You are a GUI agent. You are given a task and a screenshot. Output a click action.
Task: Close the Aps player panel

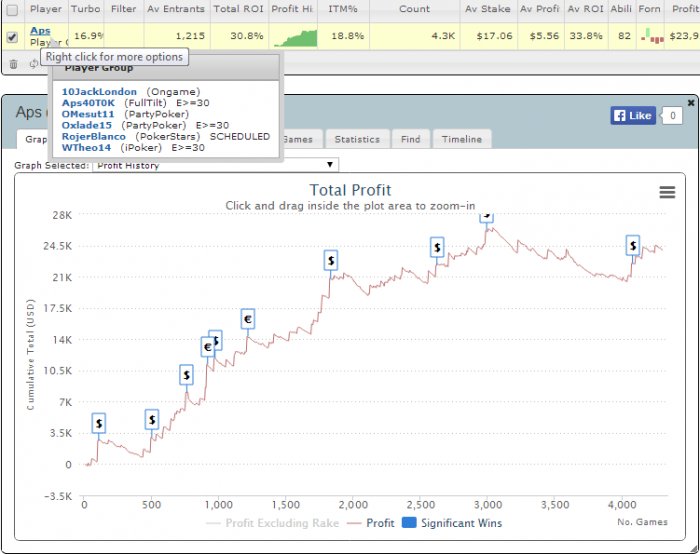pos(691,102)
